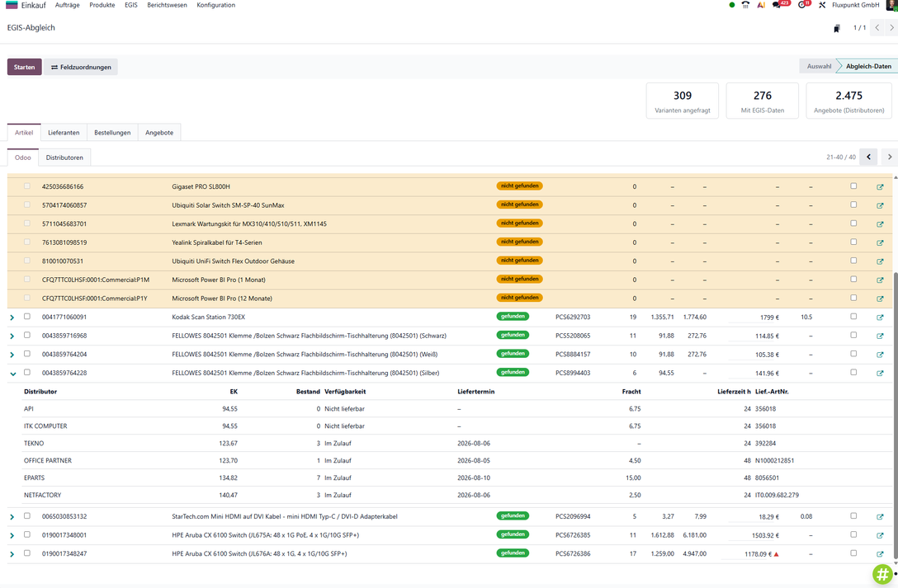Image resolution: width=898 pixels, height=588 pixels.
Task: Expand the FELLOWES (Weiß) distributor details
Action: (x=12, y=355)
